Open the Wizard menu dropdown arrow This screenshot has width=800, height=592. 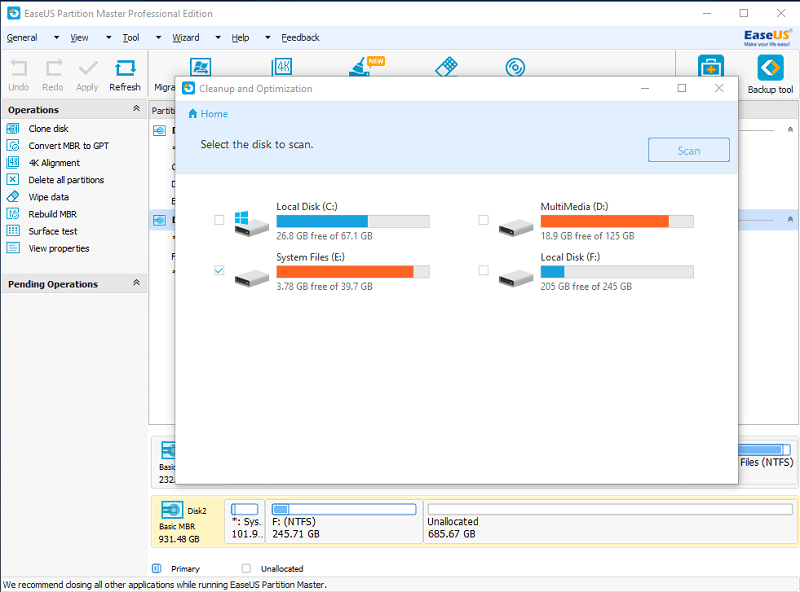point(218,38)
